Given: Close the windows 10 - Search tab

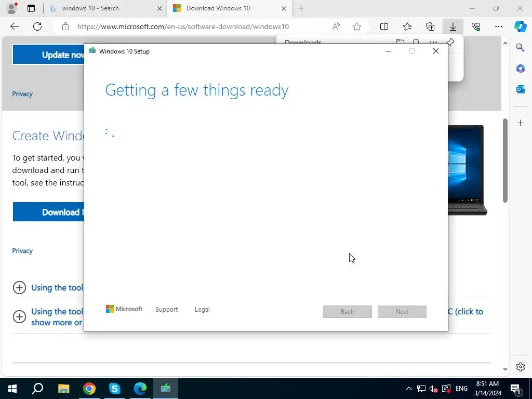Looking at the screenshot, I should point(159,8).
